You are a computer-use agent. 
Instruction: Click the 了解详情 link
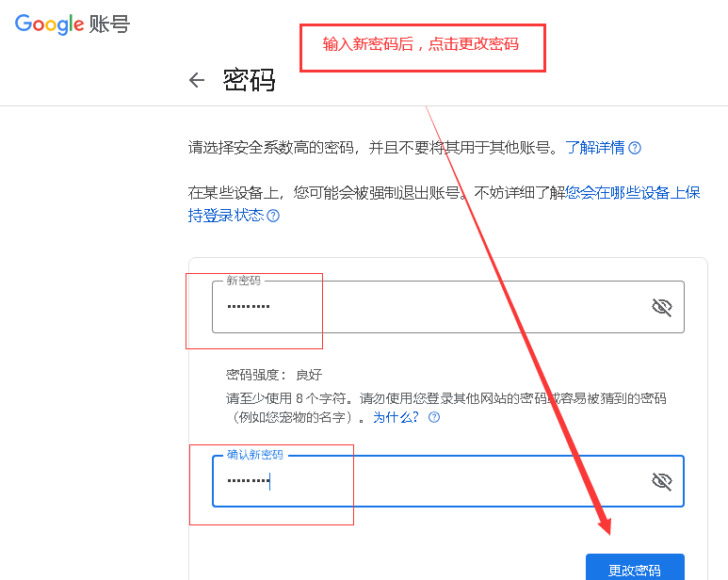tap(595, 148)
